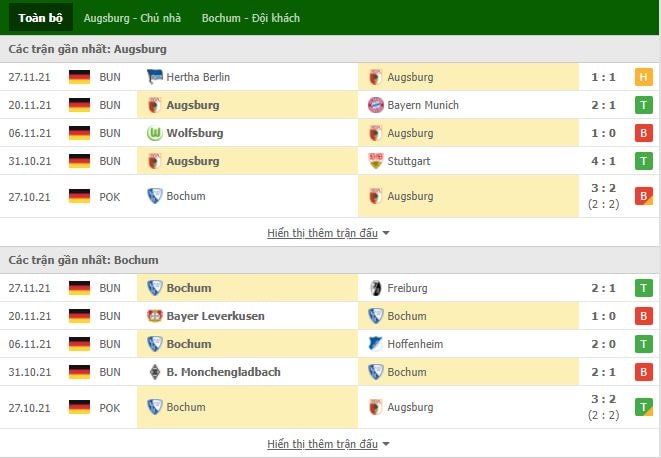Click yellow H draw badge for Hertha Berlin match

(643, 77)
